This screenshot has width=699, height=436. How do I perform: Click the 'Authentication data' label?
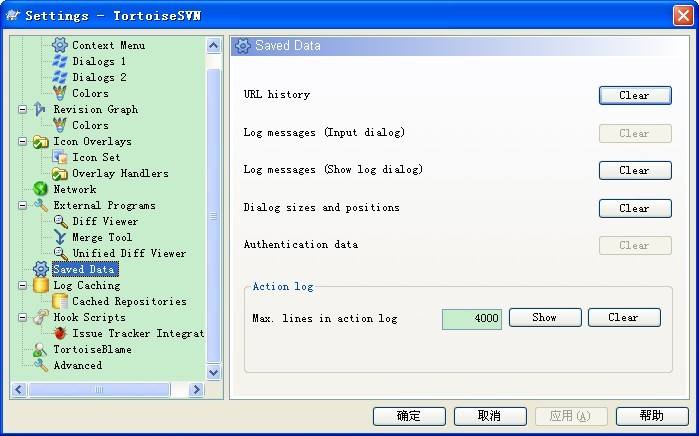point(301,244)
